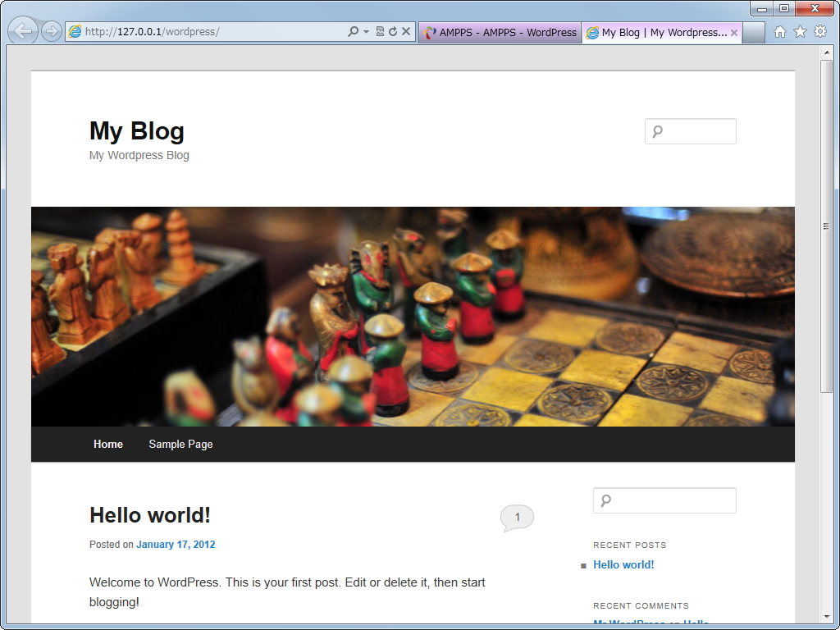840x630 pixels.
Task: Refresh the page with the reload icon
Action: coord(393,32)
